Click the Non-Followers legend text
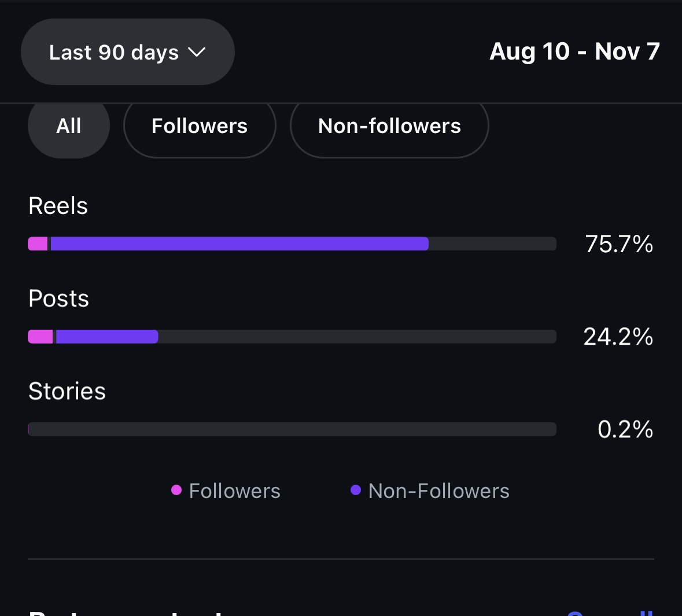682x616 pixels. click(438, 491)
